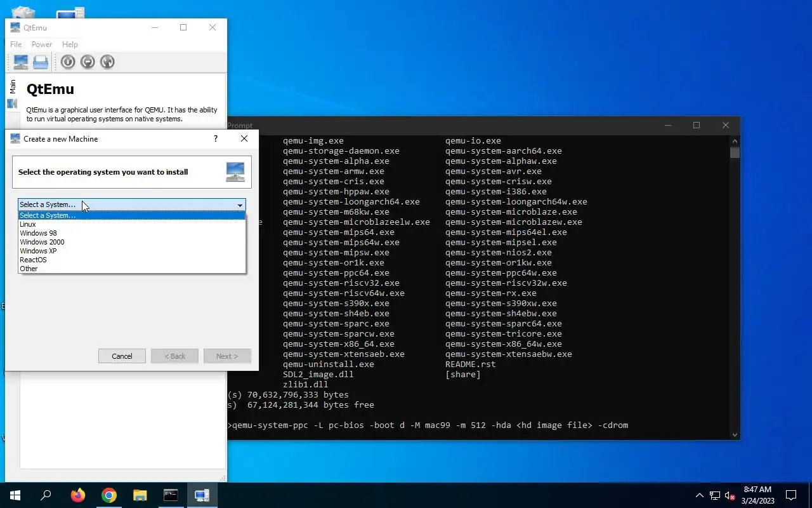Click 'qemu-img.exe' in Command Prompt listing
Screen dimensions: 812x508
point(313,140)
